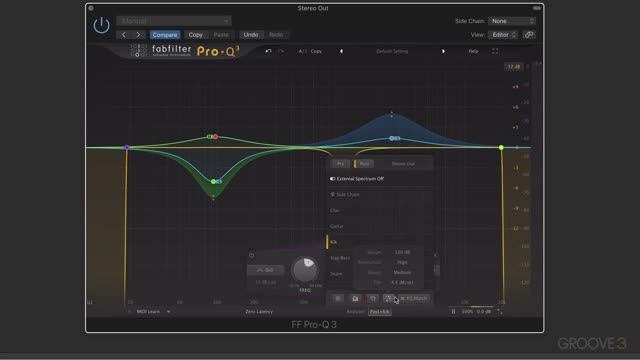Click the analyzer freeze icon

338,298
